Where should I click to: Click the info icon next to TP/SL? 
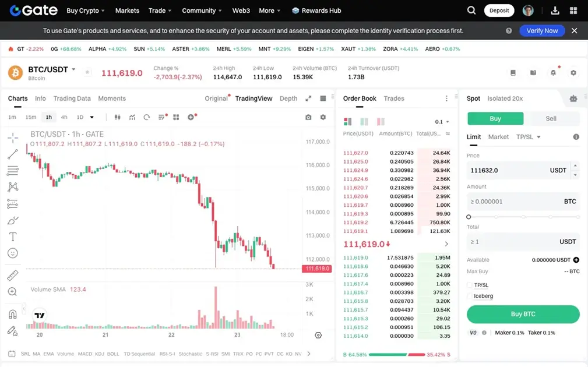[576, 137]
